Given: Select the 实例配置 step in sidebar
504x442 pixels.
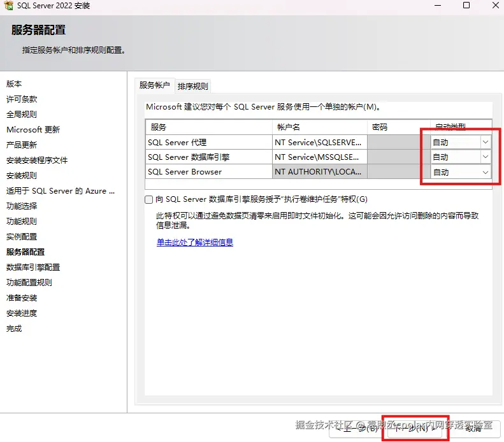Looking at the screenshot, I should pyautogui.click(x=22, y=237).
